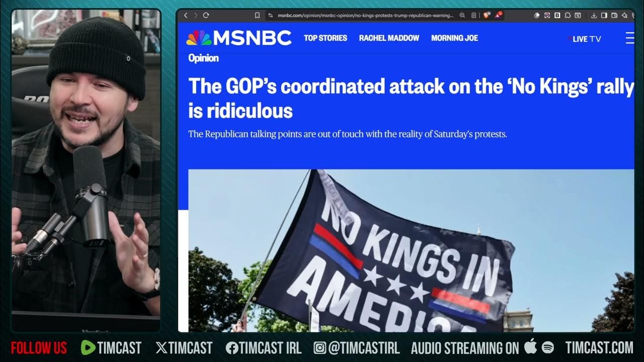Open the Morning Joe nav item

click(x=454, y=38)
